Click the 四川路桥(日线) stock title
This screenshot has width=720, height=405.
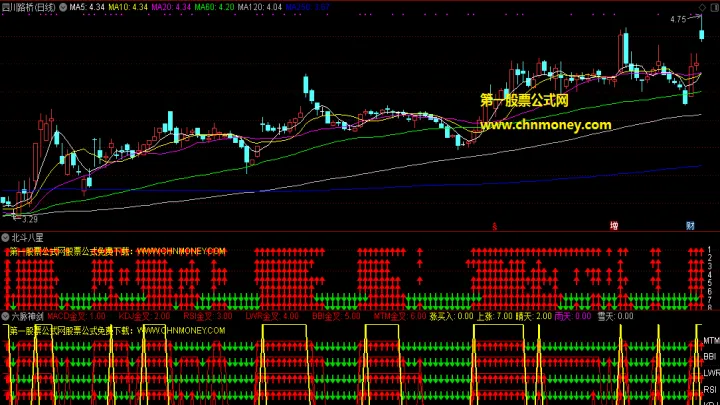click(30, 7)
